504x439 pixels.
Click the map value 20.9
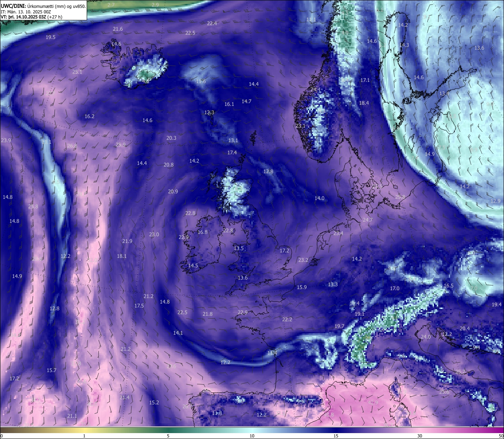click(x=173, y=192)
